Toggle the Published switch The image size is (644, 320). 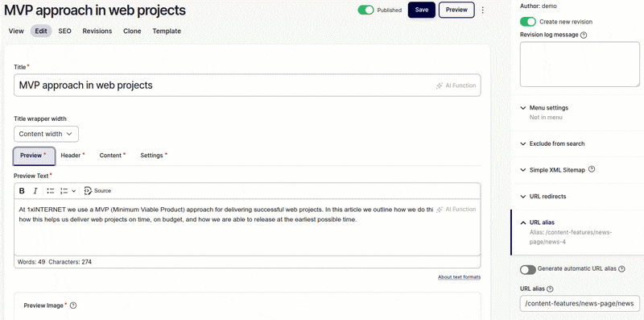(x=365, y=10)
